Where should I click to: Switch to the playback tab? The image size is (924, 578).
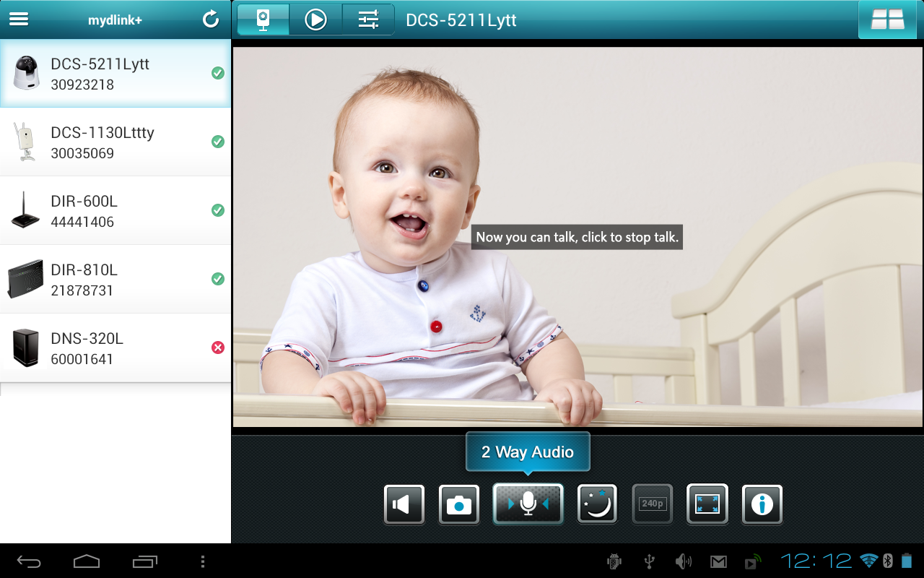(315, 20)
